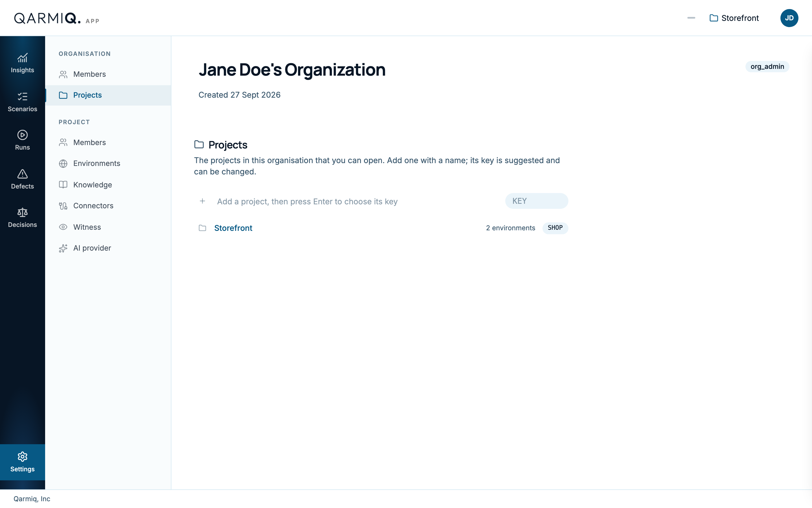Click the org_admin role badge
812x508 pixels.
click(767, 67)
